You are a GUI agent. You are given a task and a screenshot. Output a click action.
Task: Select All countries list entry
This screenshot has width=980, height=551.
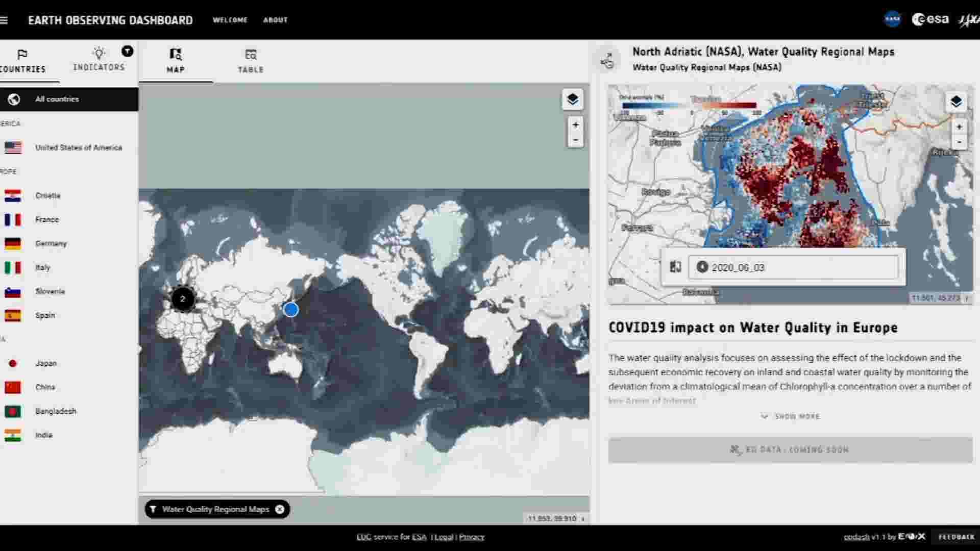[x=57, y=99]
